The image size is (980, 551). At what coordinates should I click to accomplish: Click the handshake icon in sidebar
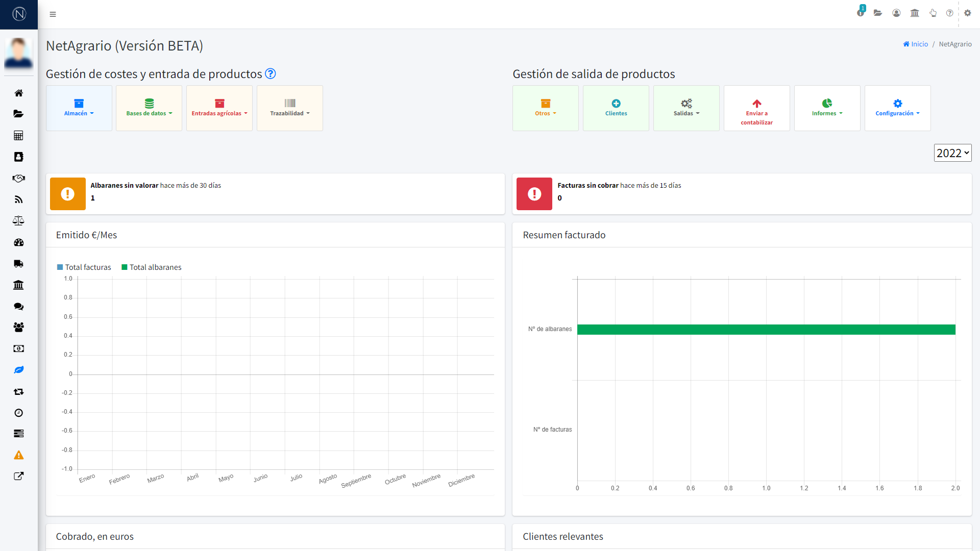tap(18, 178)
